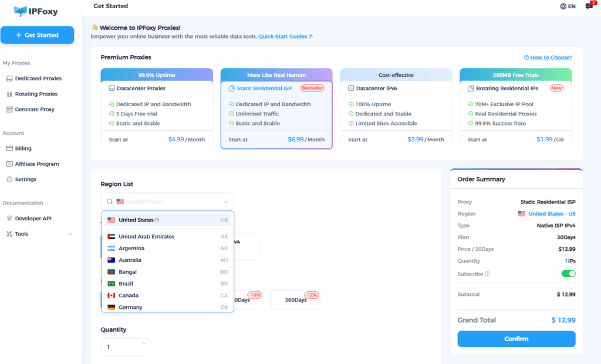Collapse the Region List dropdown arrow
The image size is (601, 364).
pos(226,202)
